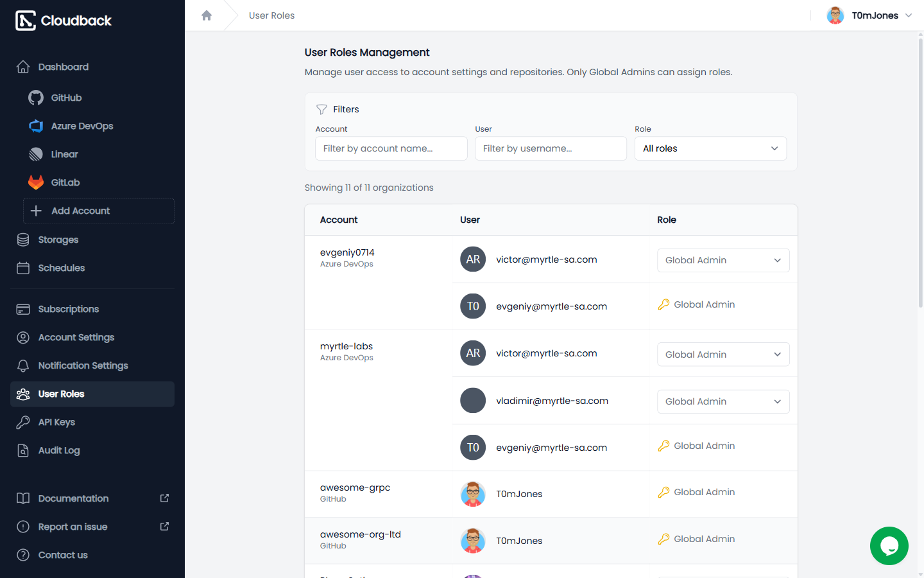Click the Contact us question icon
924x578 pixels.
(23, 555)
